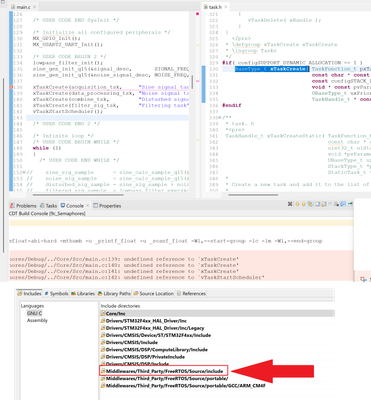Click the vTaskStartScheduler undefined reference error
Image resolution: width=371 pixels, height=400 pixels.
(137, 277)
